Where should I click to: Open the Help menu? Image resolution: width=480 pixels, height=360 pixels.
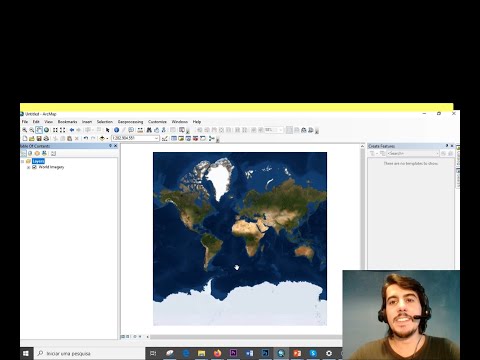tap(197, 122)
